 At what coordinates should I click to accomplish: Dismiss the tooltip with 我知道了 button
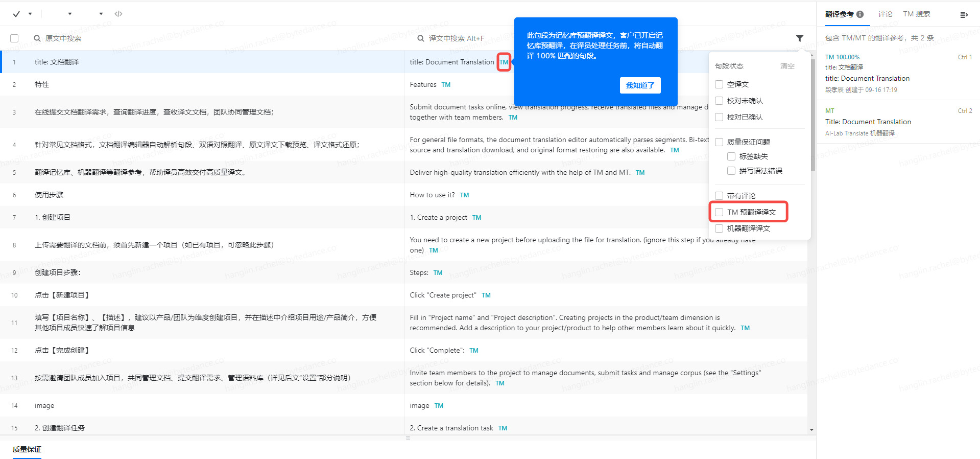point(640,85)
